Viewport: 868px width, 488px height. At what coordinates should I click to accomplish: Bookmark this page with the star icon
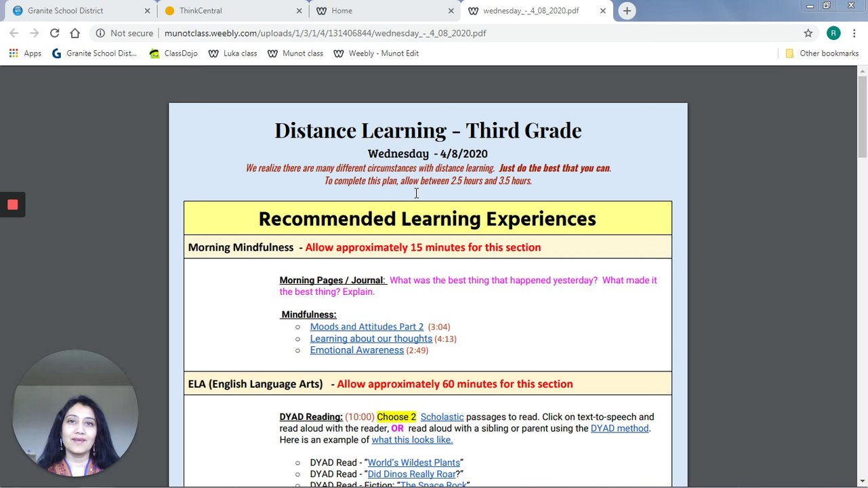[x=808, y=33]
